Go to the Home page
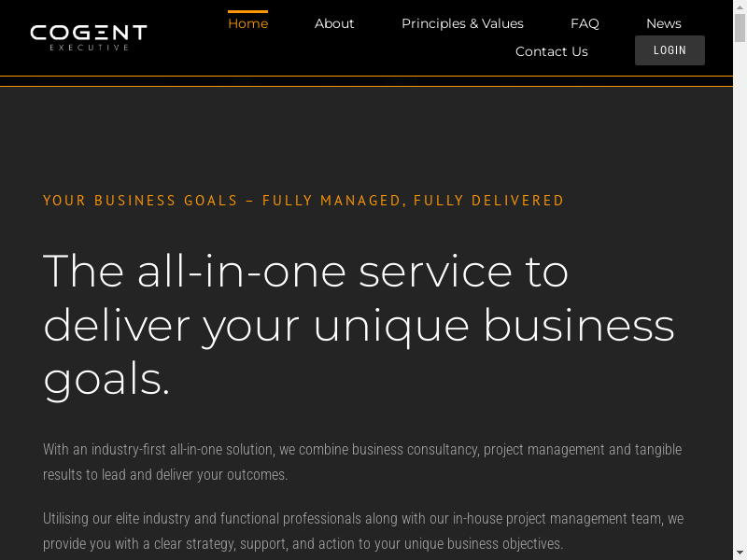The width and height of the screenshot is (747, 560). [247, 24]
